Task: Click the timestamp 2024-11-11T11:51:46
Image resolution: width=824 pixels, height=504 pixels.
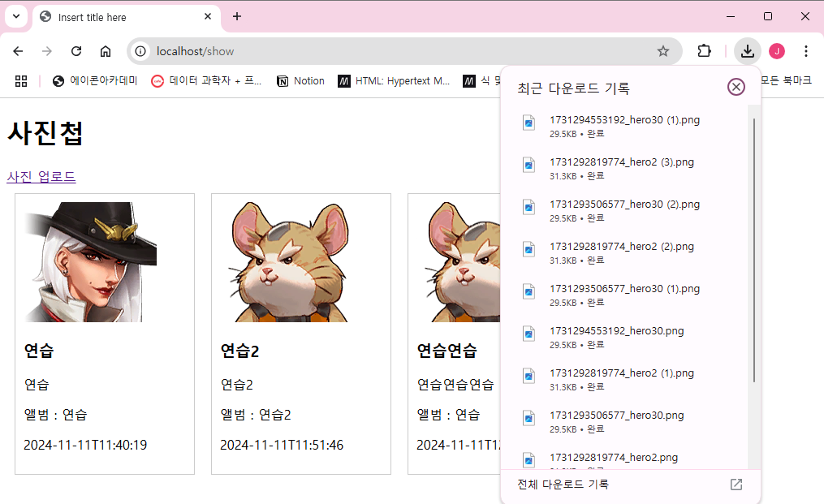Action: 282,445
